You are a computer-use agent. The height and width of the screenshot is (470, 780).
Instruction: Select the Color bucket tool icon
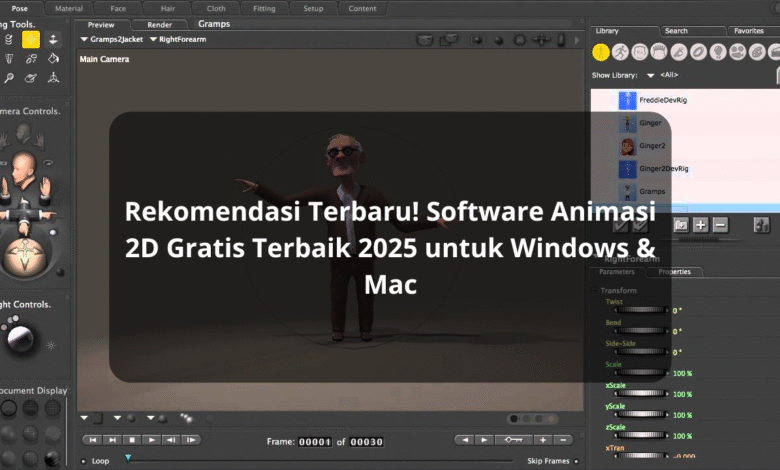tap(53, 59)
